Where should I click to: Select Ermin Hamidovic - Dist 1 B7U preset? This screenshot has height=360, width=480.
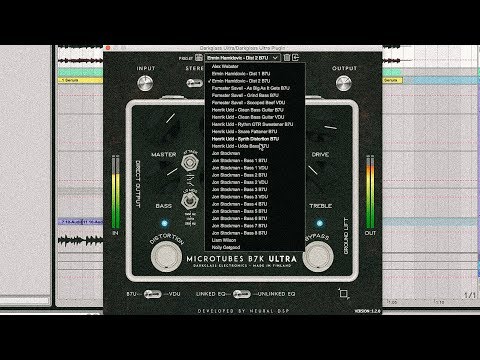click(x=255, y=74)
